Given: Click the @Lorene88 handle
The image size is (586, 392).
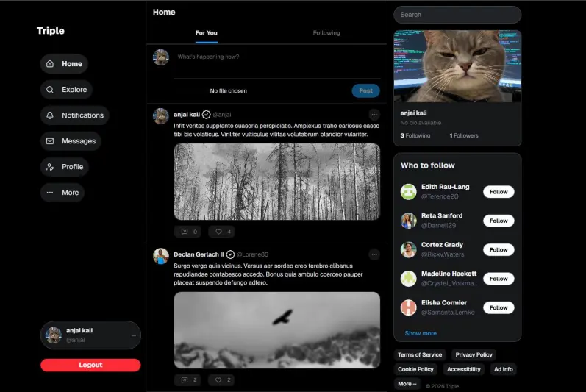Looking at the screenshot, I should (x=252, y=254).
